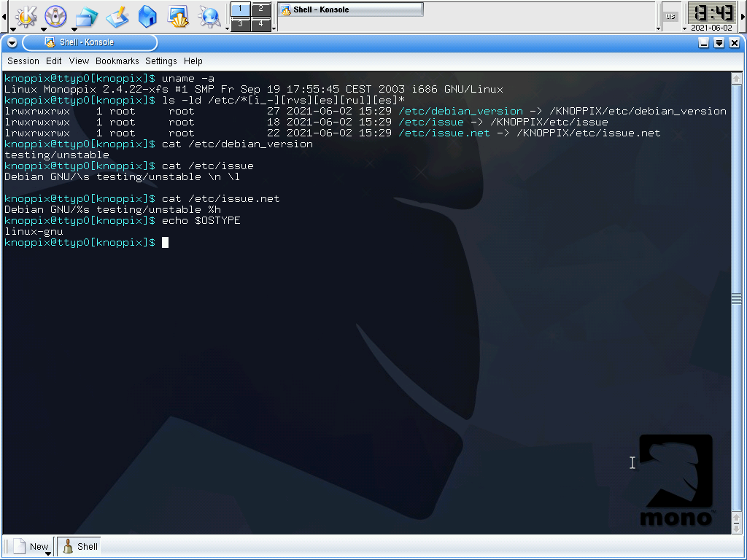Launch Konsole from the panel shell icon

point(178,16)
